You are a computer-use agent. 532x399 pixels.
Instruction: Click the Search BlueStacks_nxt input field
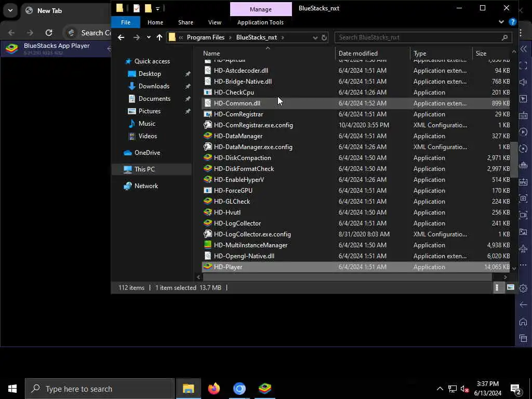419,37
